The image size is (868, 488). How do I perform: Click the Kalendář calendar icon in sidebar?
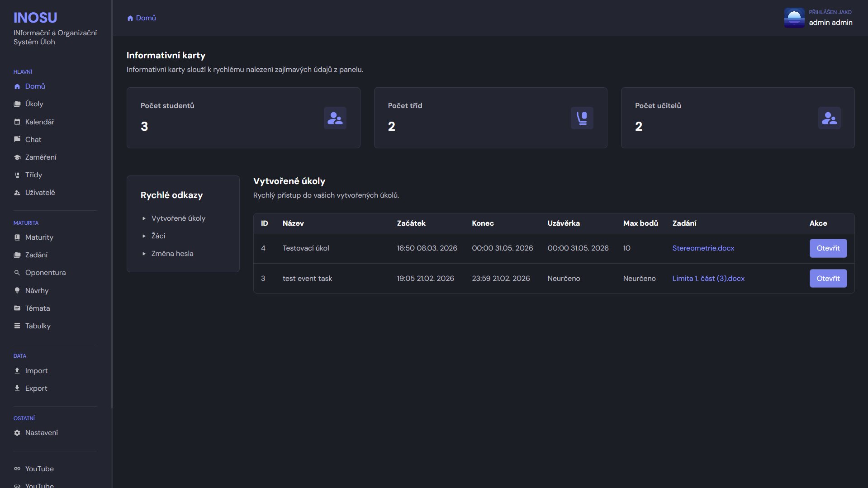17,122
